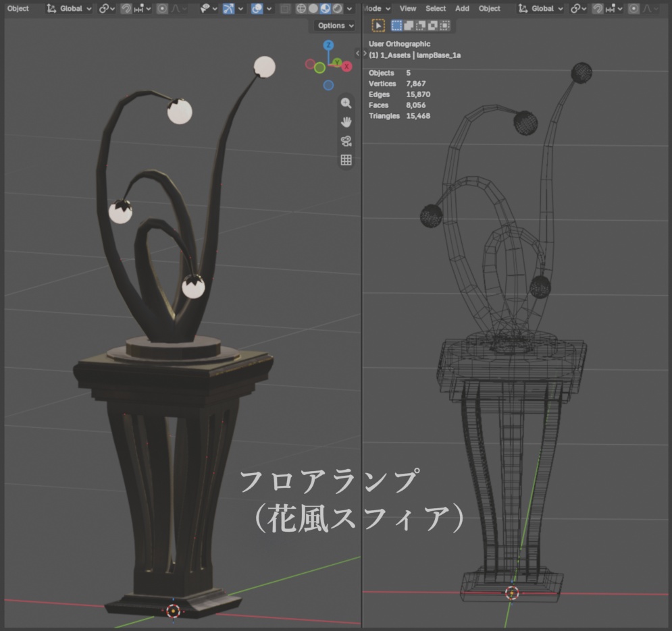The height and width of the screenshot is (631, 672).
Task: Switch left viewport to solid shading
Action: 313,9
